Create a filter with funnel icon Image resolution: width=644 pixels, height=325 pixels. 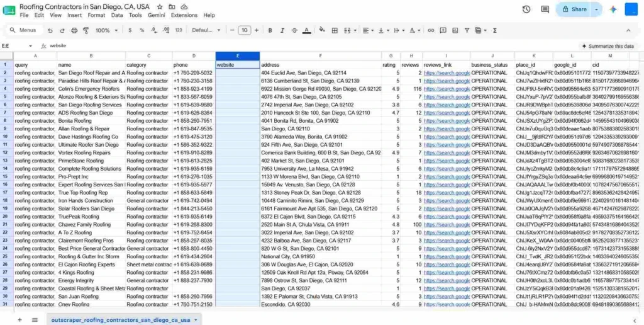467,30
